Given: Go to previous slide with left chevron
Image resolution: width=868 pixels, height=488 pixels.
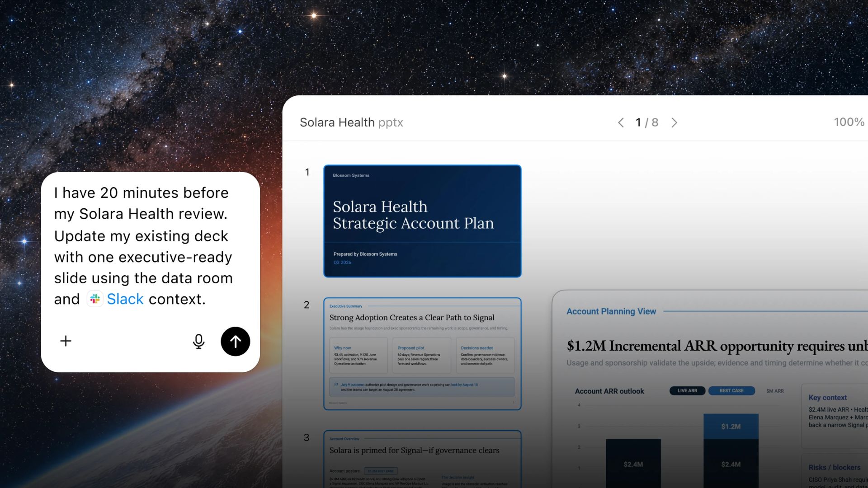Looking at the screenshot, I should coord(621,122).
